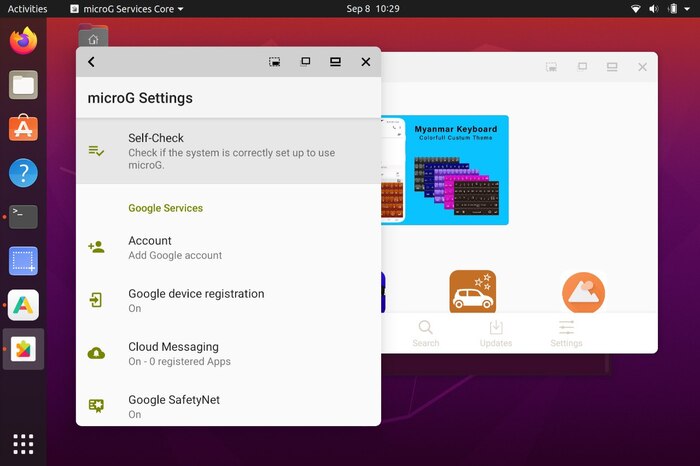Expand microG Services Core app menu
This screenshot has width=700, height=466.
pos(127,8)
